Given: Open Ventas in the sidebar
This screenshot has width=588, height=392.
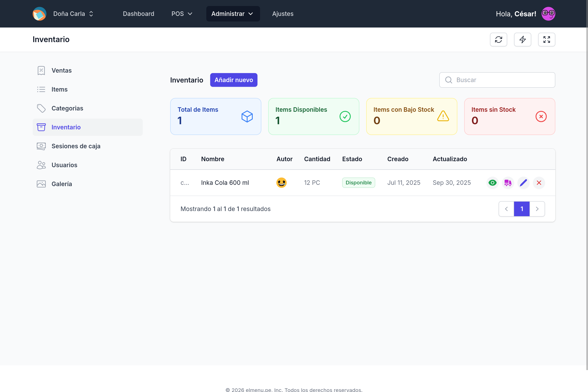Looking at the screenshot, I should click(x=87, y=70).
